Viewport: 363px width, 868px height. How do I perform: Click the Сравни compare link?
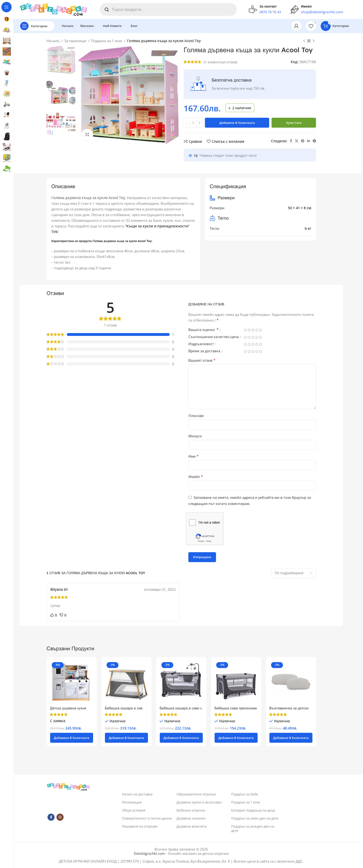(193, 142)
